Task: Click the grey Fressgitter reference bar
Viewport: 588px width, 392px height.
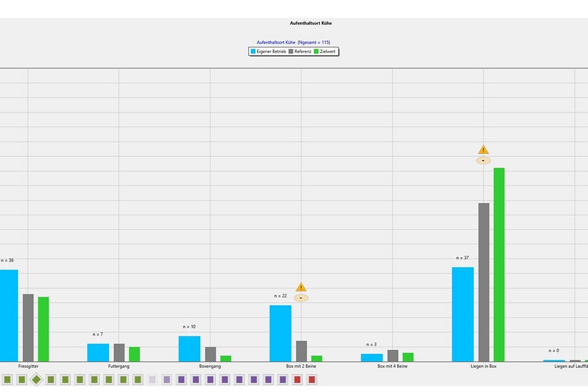Action: [x=28, y=328]
